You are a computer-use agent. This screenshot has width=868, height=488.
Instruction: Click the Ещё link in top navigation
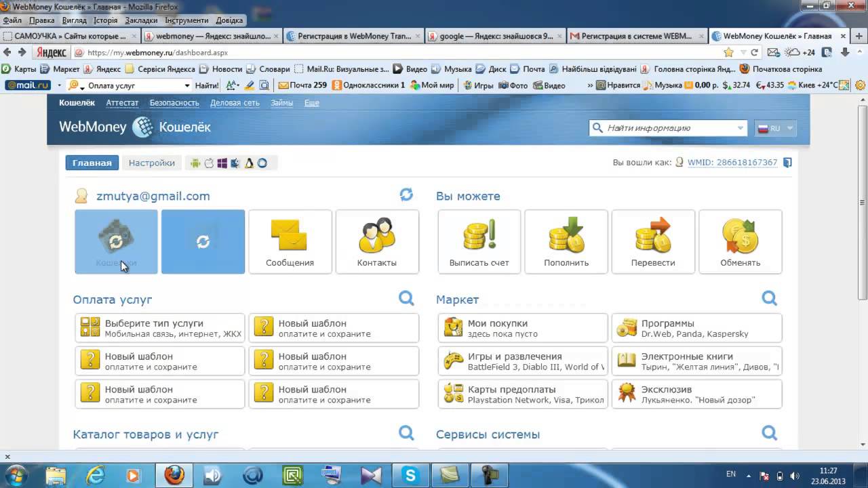pyautogui.click(x=311, y=103)
